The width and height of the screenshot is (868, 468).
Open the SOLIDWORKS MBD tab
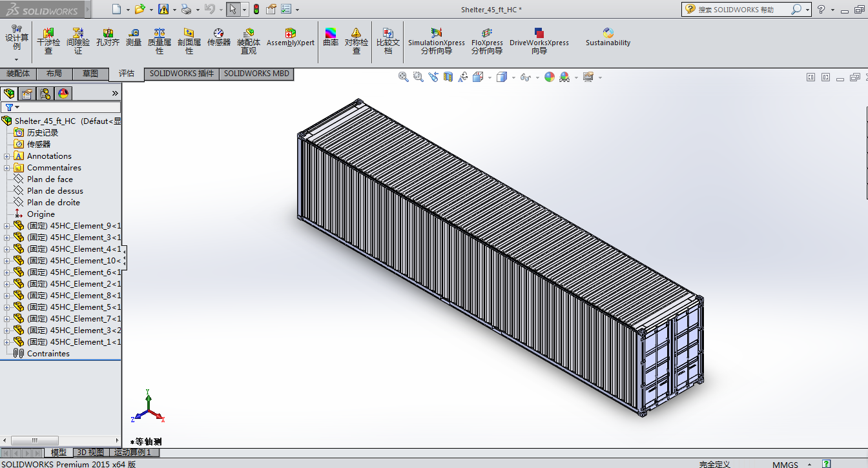(x=257, y=74)
